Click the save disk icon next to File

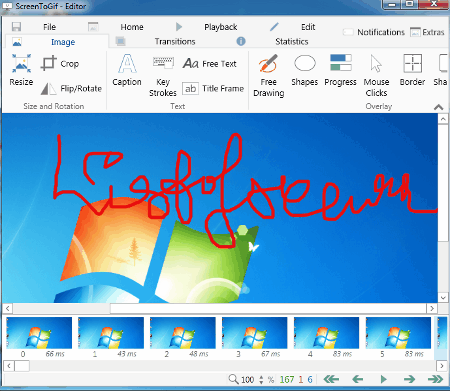click(x=16, y=27)
